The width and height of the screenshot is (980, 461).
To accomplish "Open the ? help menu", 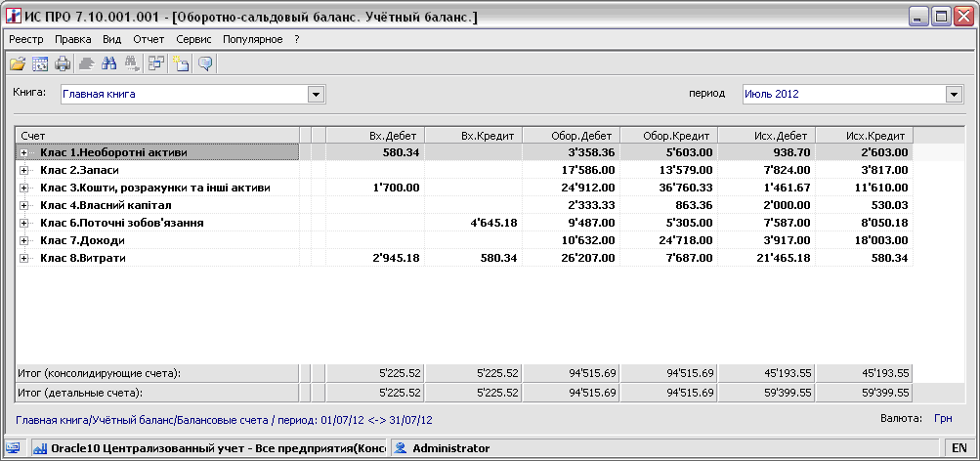I will 297,39.
